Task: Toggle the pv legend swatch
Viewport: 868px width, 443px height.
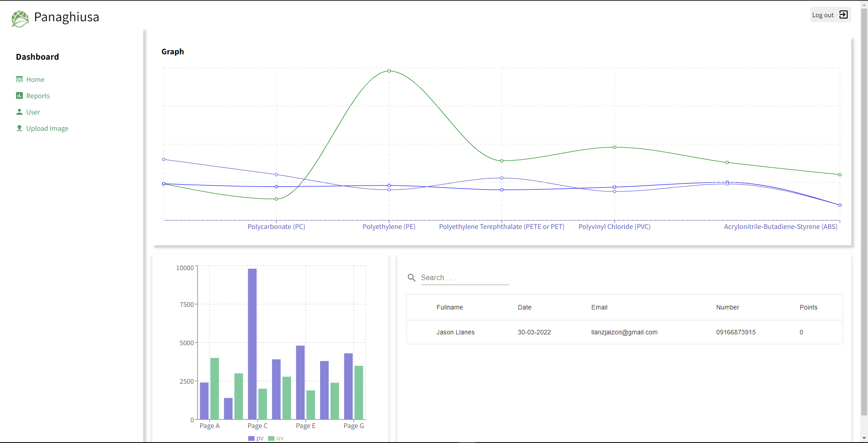Action: click(x=251, y=438)
